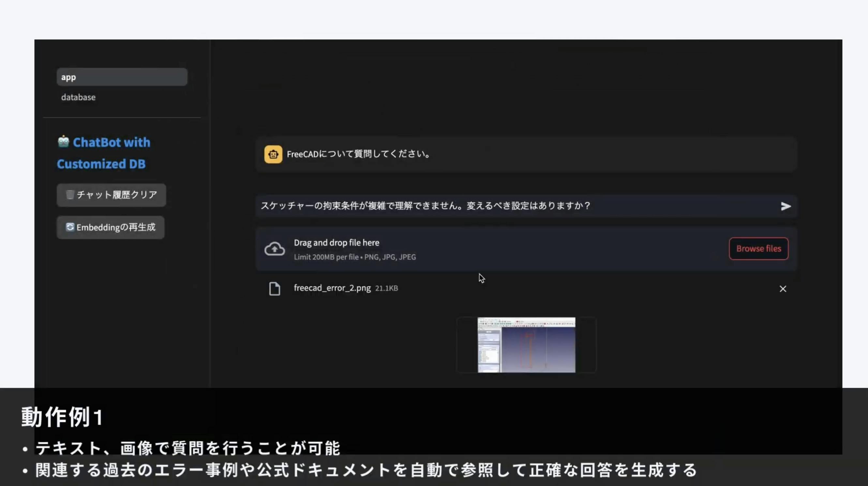Click the yellow chatbot avatar icon
Viewport: 868px width, 486px height.
tap(273, 154)
